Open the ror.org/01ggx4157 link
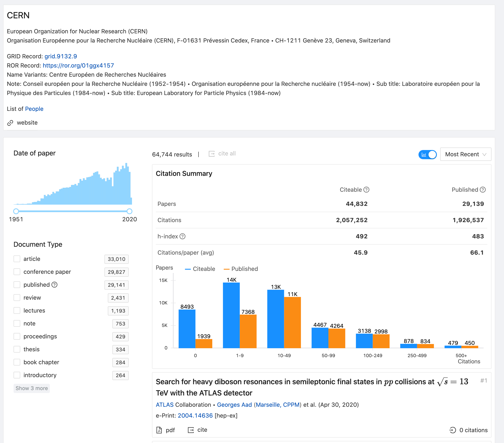The height and width of the screenshot is (443, 504). (x=78, y=66)
